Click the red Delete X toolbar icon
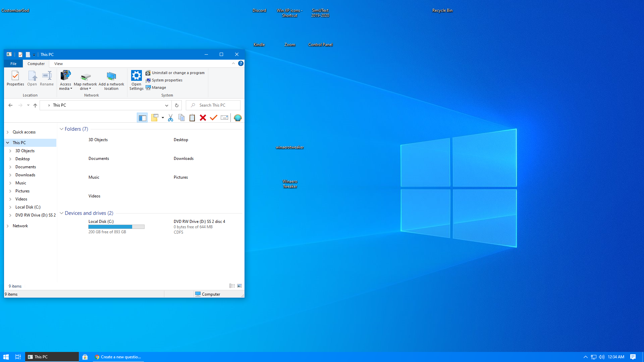The width and height of the screenshot is (644, 362). (203, 118)
